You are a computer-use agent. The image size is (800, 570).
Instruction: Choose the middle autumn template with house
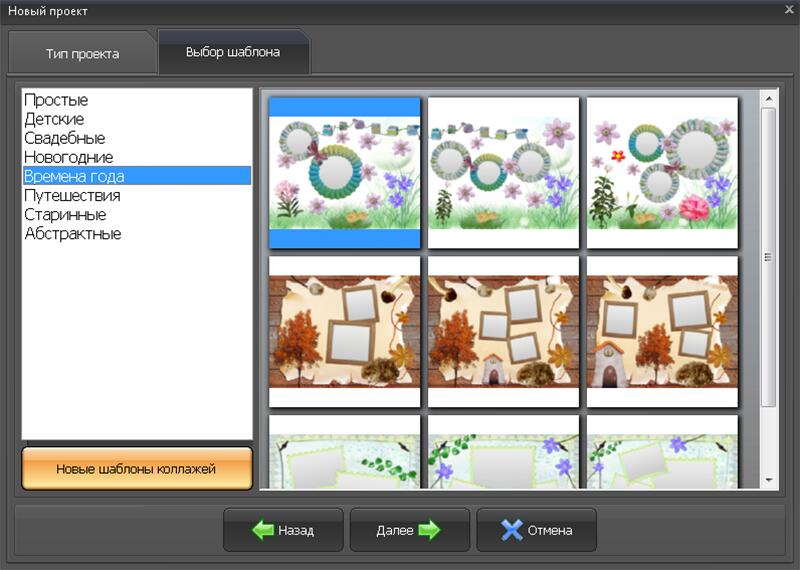click(x=504, y=331)
